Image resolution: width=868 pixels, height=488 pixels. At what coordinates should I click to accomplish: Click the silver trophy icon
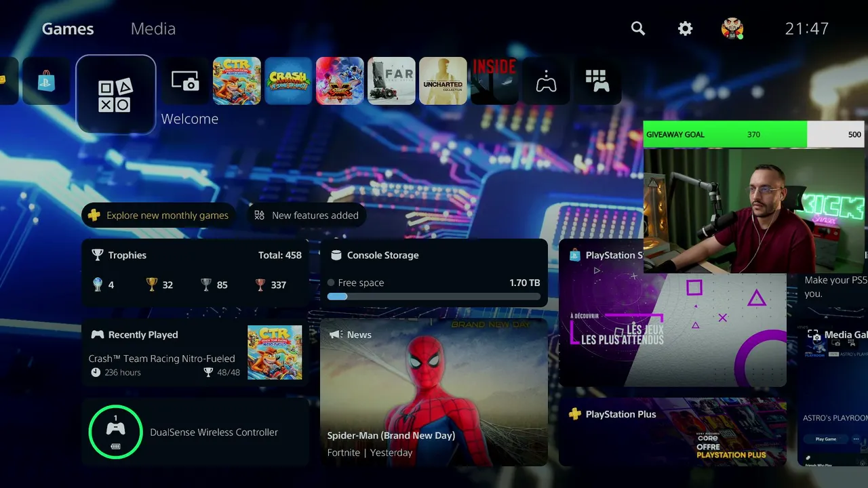pyautogui.click(x=206, y=285)
